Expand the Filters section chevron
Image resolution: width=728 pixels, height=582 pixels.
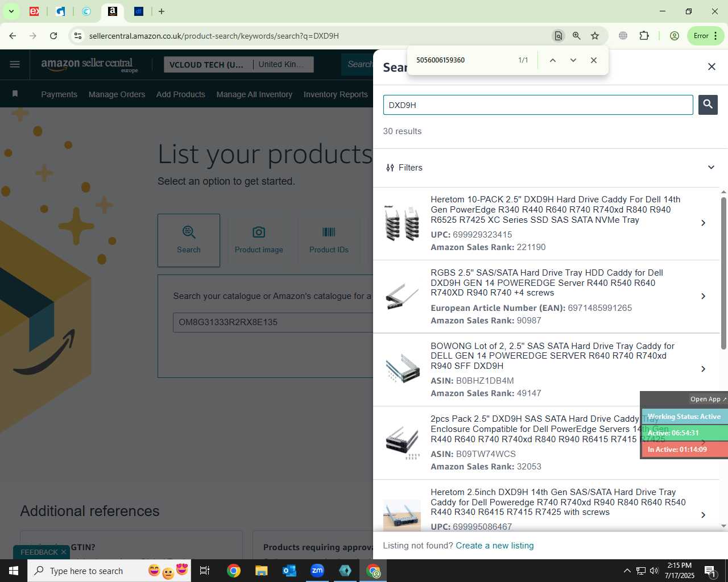tap(711, 167)
